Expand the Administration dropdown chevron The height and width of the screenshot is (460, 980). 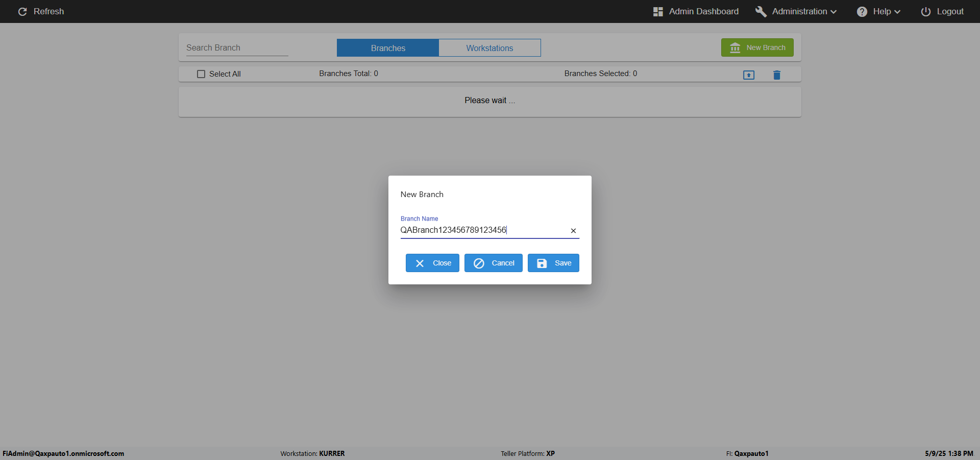pos(834,12)
